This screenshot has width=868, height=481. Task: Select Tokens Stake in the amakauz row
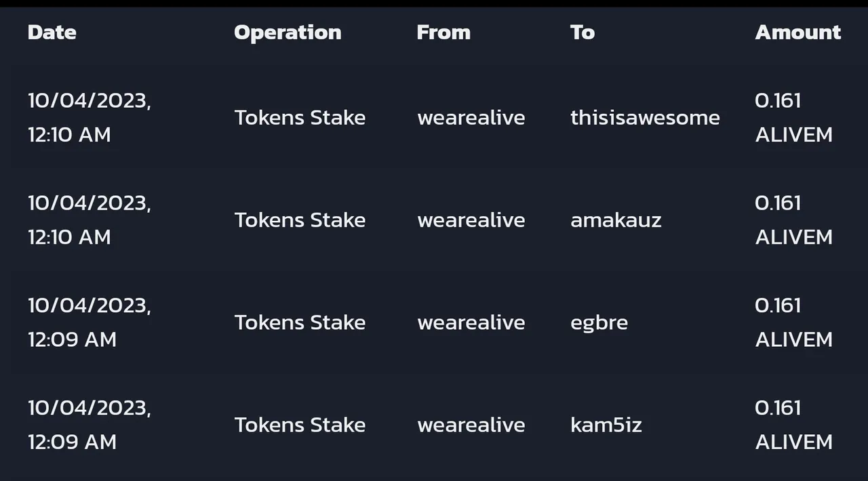tap(300, 220)
